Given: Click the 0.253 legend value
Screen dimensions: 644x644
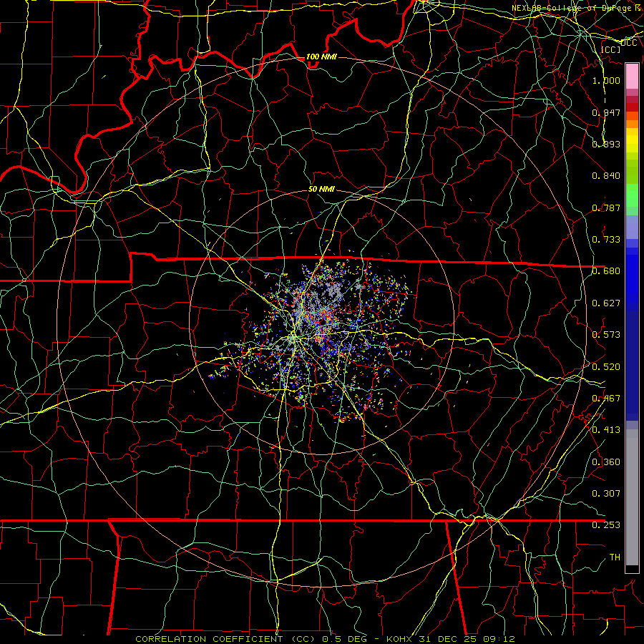Looking at the screenshot, I should [606, 525].
